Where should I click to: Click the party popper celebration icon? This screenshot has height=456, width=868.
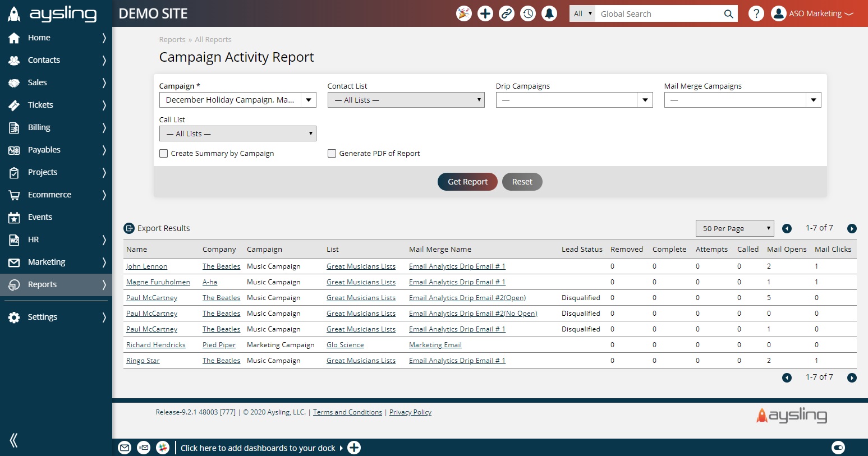(x=464, y=13)
